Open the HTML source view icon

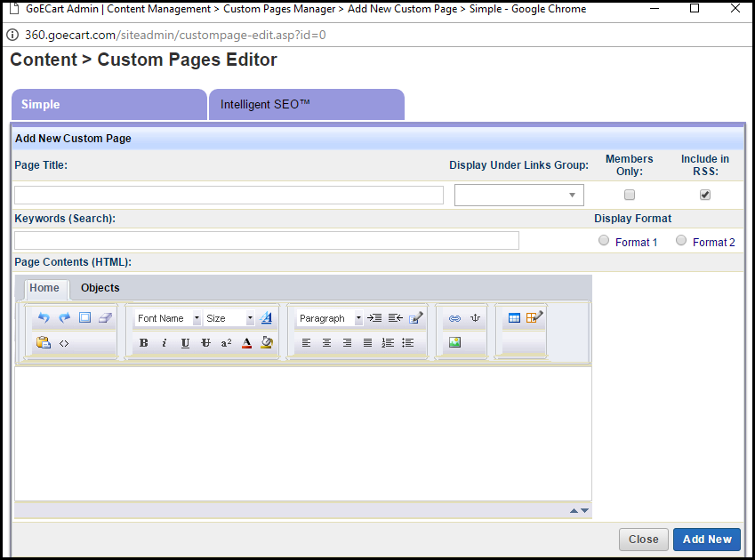[64, 343]
